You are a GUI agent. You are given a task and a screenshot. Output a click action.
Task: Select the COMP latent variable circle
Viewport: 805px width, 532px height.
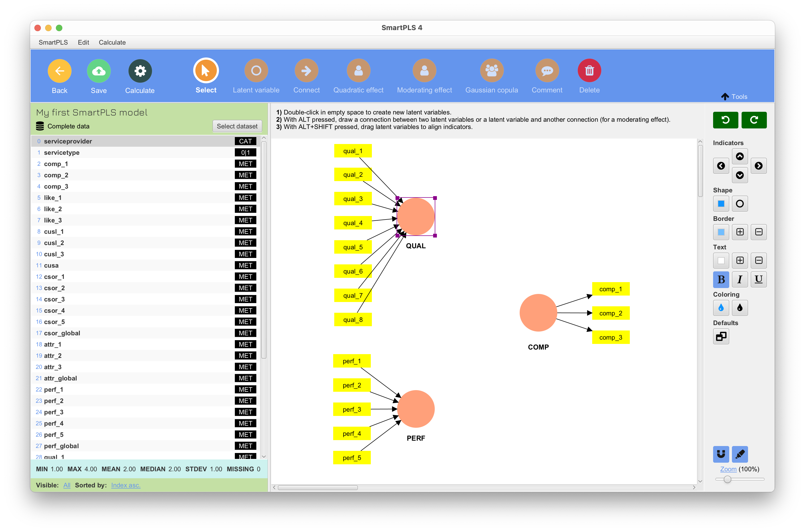538,312
